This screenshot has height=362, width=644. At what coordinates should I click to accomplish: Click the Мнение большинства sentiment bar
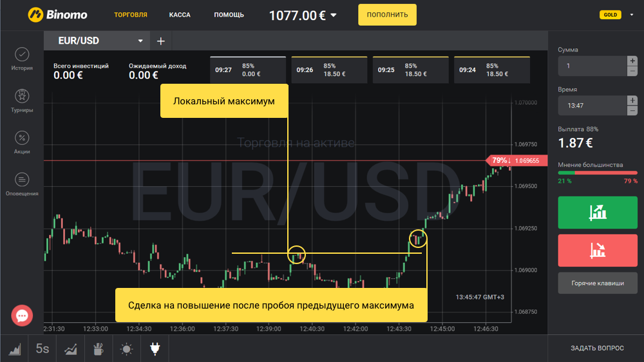[x=597, y=173]
